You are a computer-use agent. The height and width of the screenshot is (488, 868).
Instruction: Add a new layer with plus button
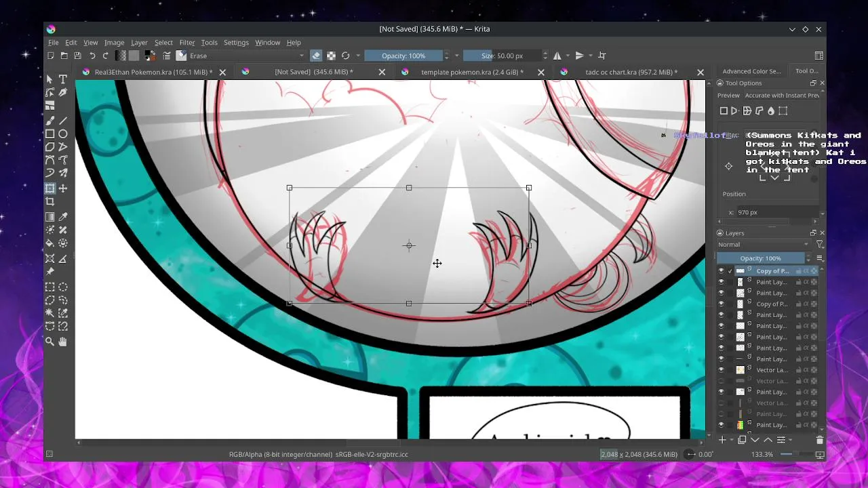(723, 440)
